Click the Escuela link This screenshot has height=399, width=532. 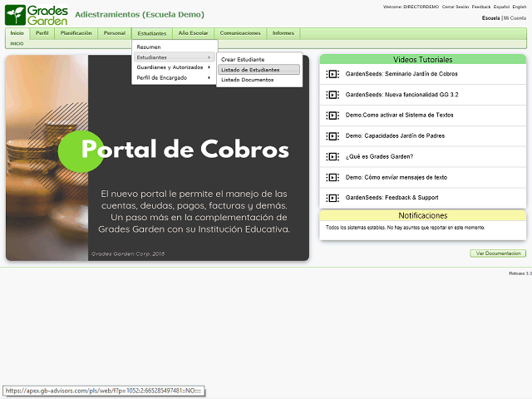point(490,18)
